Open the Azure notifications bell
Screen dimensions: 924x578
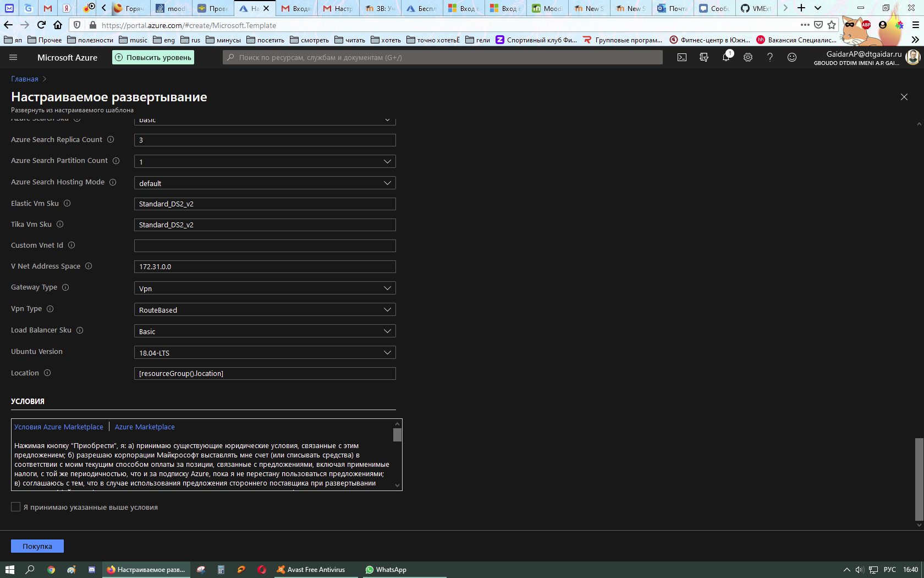pos(726,57)
